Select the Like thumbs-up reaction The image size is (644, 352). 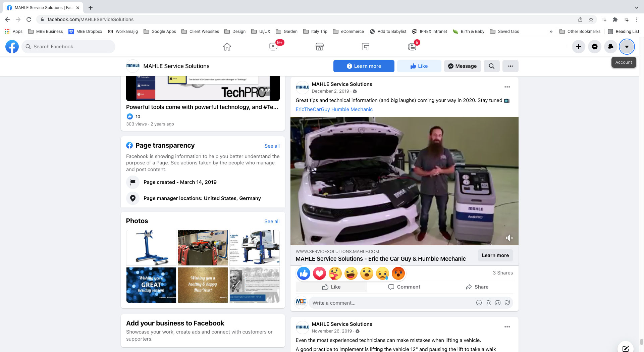[x=304, y=273]
